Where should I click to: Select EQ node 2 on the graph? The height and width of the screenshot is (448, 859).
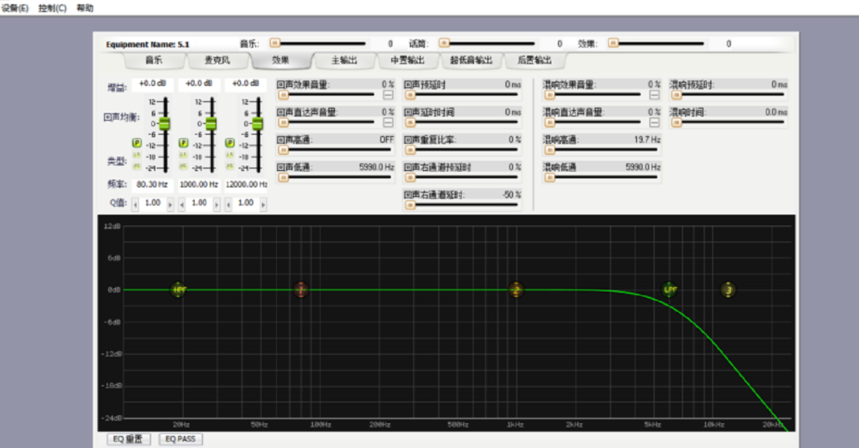coord(516,289)
